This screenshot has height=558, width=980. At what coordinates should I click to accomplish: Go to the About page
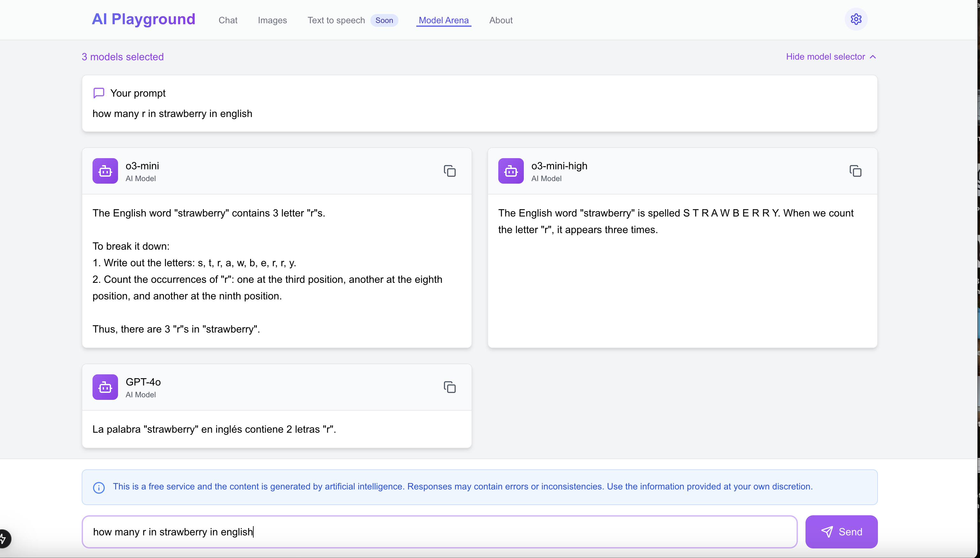(x=500, y=20)
